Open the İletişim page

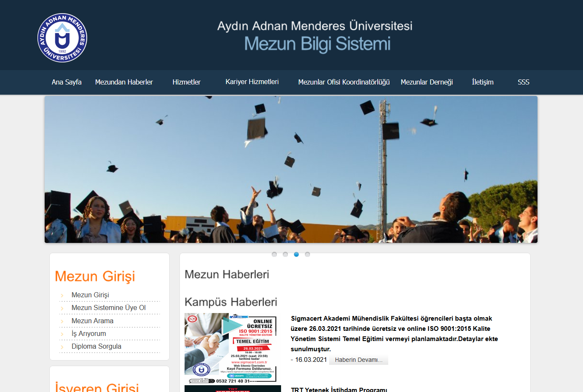[483, 82]
